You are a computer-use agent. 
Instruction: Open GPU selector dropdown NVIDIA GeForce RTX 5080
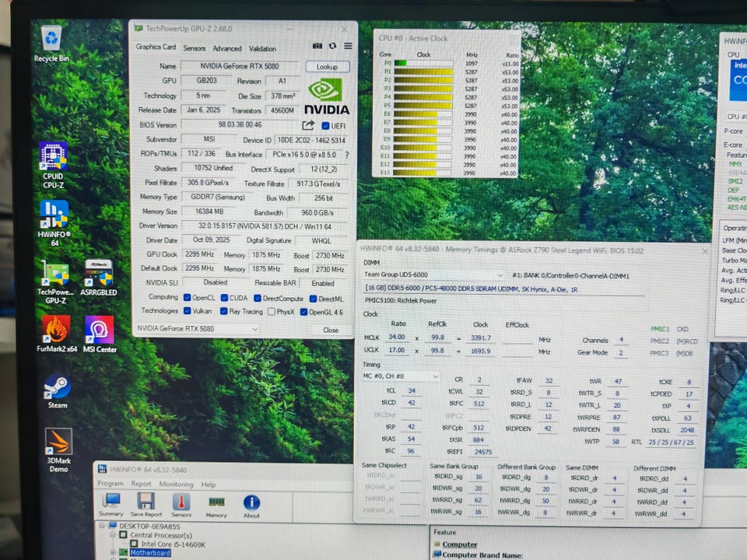pyautogui.click(x=198, y=328)
